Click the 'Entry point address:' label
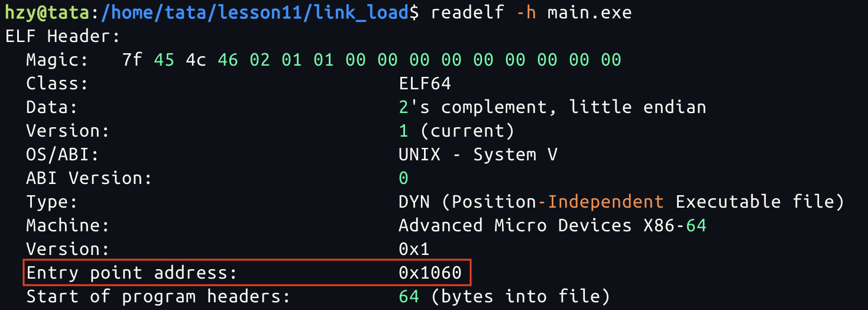 tap(131, 273)
